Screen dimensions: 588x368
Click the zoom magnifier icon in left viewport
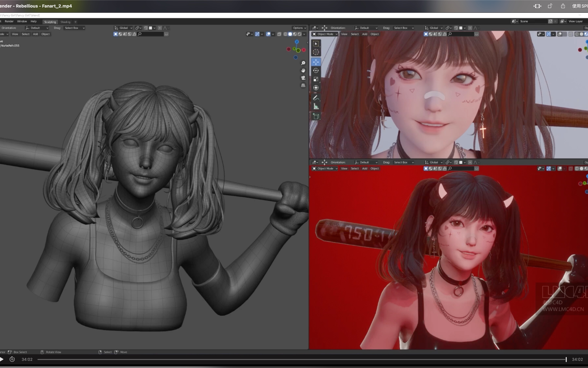pyautogui.click(x=303, y=63)
